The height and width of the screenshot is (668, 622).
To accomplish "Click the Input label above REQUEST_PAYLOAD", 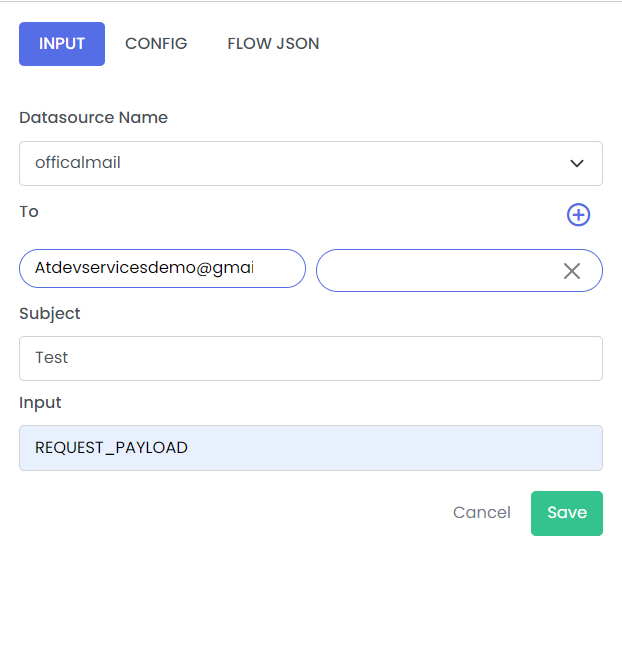I will [40, 403].
